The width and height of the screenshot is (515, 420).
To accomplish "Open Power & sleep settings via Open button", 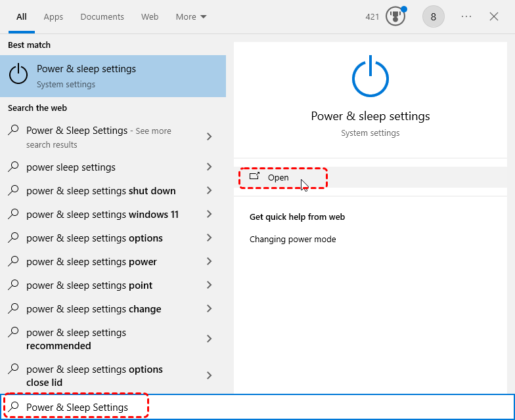I will 370,177.
